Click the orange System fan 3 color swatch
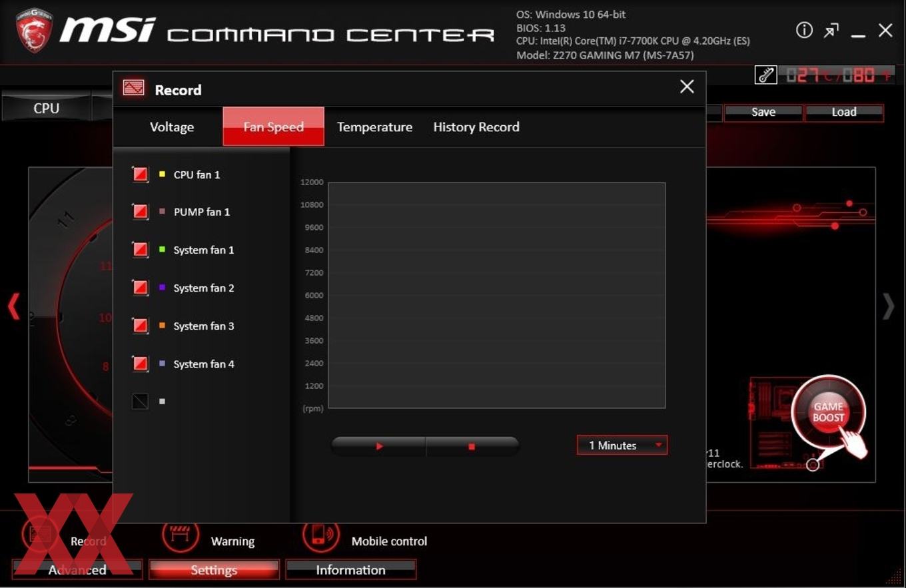This screenshot has width=906, height=588. [x=163, y=325]
